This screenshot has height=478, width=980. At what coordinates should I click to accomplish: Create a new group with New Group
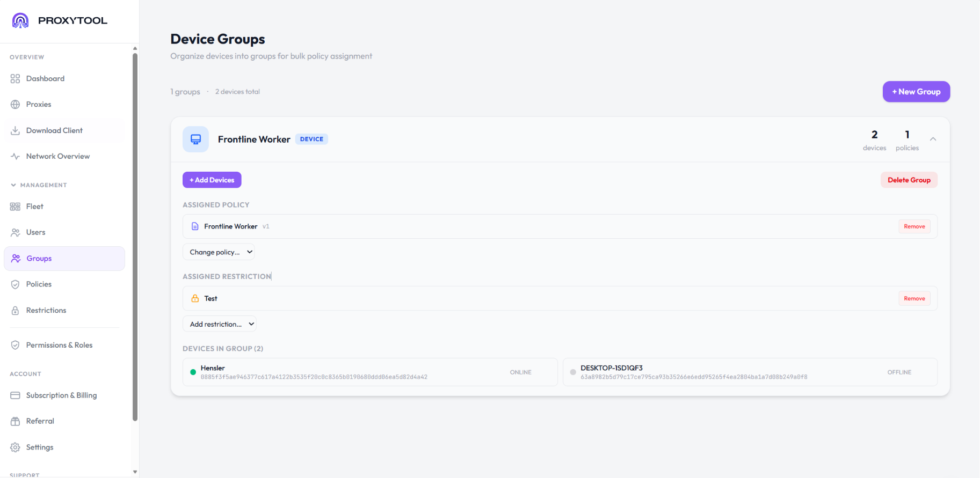click(916, 92)
